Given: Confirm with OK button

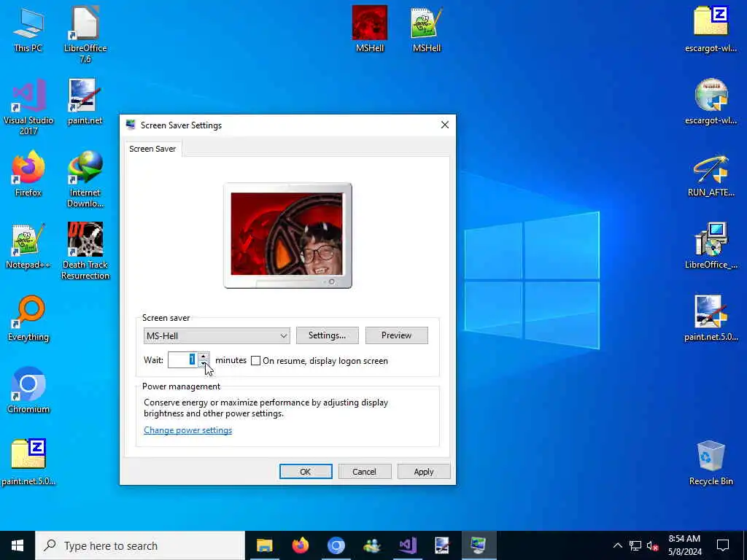Looking at the screenshot, I should (306, 472).
